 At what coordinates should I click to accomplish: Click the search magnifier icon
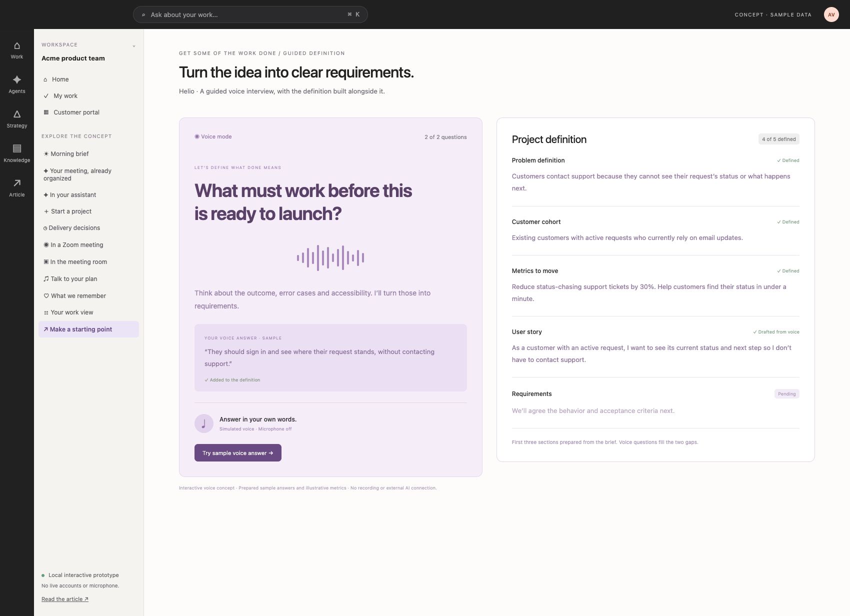143,15
